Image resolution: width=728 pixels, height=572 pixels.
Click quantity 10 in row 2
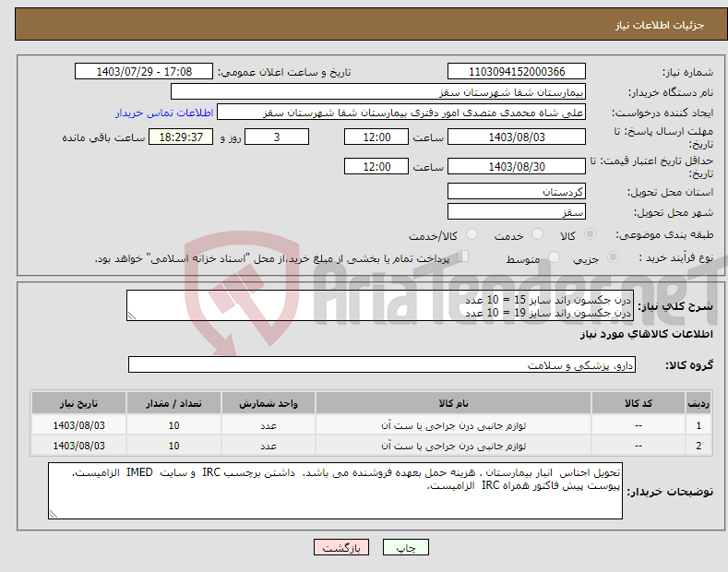click(x=173, y=446)
